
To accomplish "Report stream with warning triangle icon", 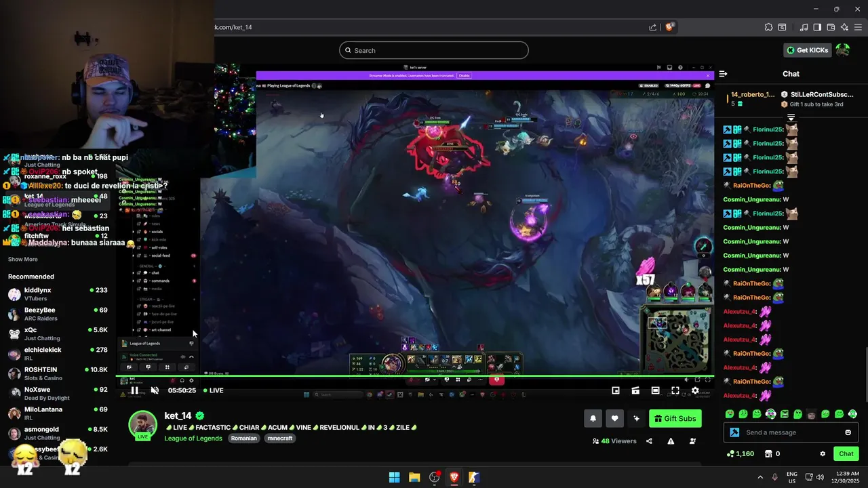I will [671, 441].
